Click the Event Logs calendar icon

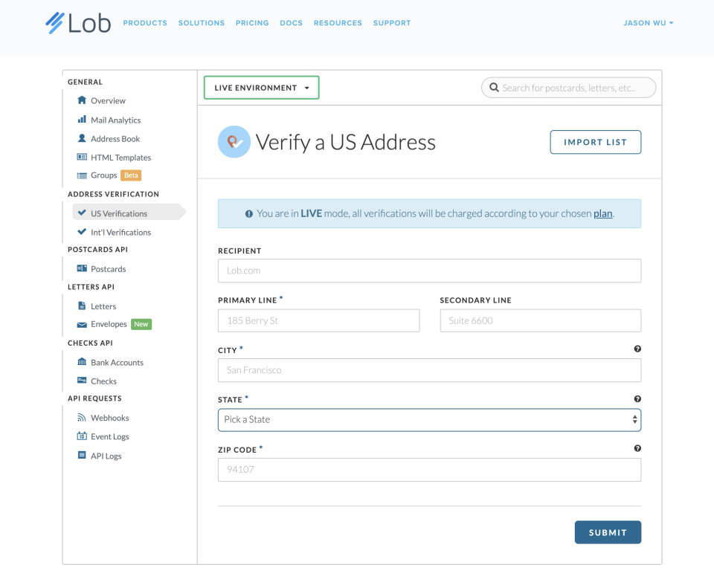coord(82,436)
